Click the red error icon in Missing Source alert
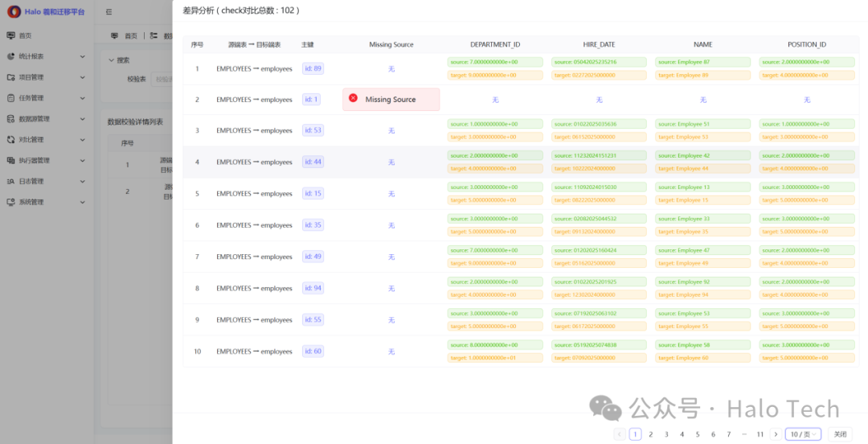 (x=353, y=98)
